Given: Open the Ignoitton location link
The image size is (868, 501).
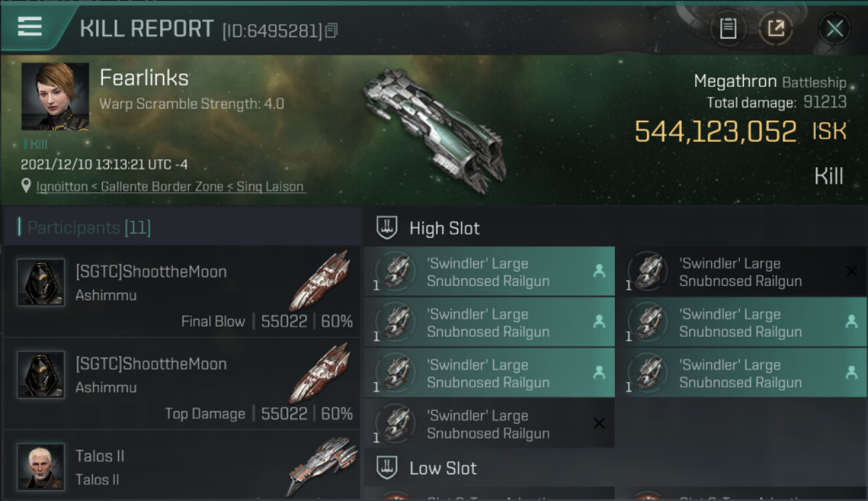Looking at the screenshot, I should [171, 187].
